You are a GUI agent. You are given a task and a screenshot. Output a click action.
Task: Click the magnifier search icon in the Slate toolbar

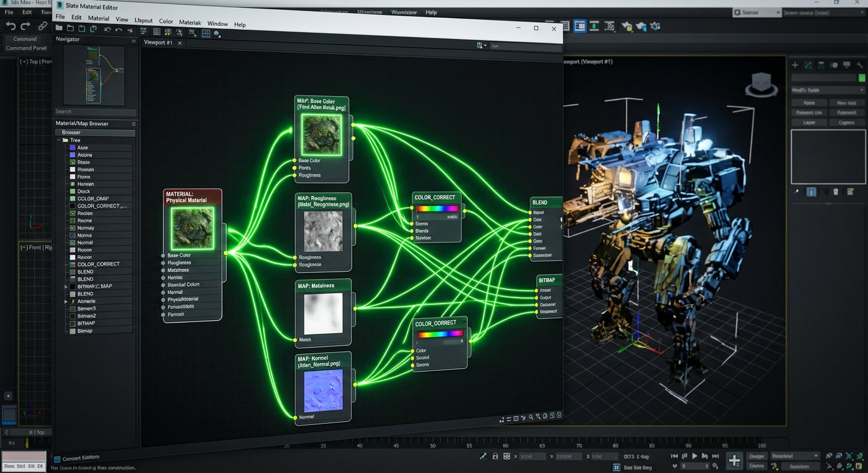(x=217, y=34)
